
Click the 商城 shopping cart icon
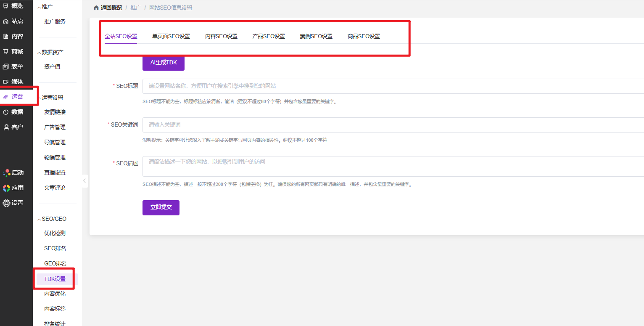click(6, 51)
